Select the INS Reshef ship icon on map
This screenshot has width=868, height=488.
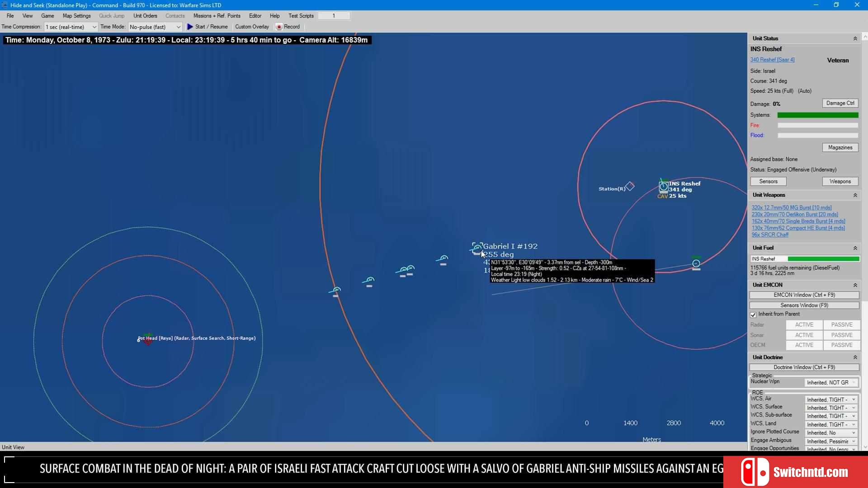pos(663,186)
